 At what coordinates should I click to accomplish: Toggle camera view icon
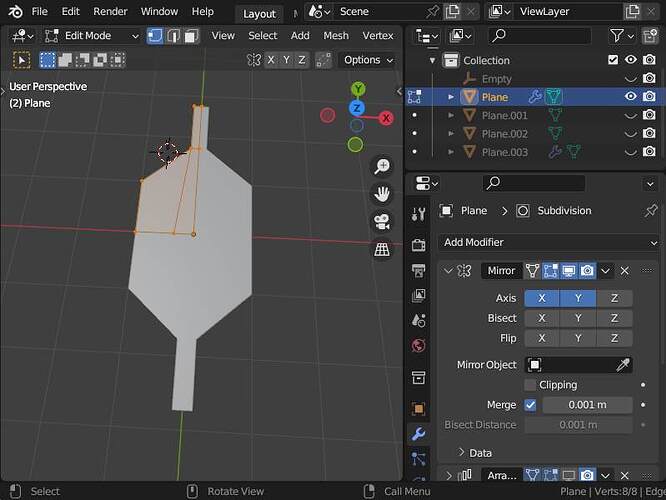pos(382,222)
